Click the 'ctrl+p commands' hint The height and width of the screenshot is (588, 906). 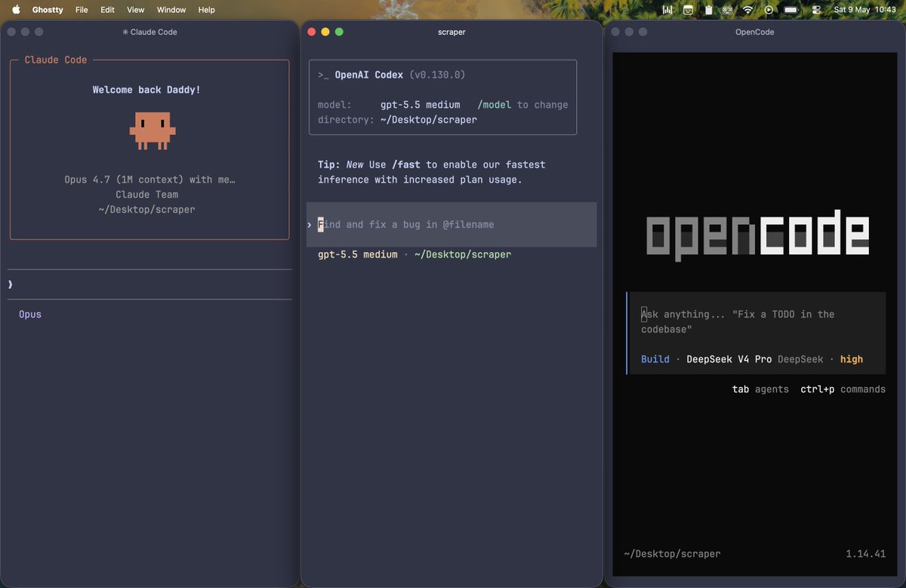pyautogui.click(x=843, y=389)
